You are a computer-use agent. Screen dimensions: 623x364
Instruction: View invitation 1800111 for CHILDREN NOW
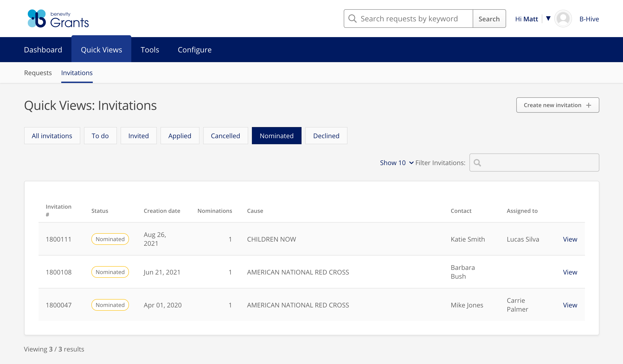click(570, 239)
